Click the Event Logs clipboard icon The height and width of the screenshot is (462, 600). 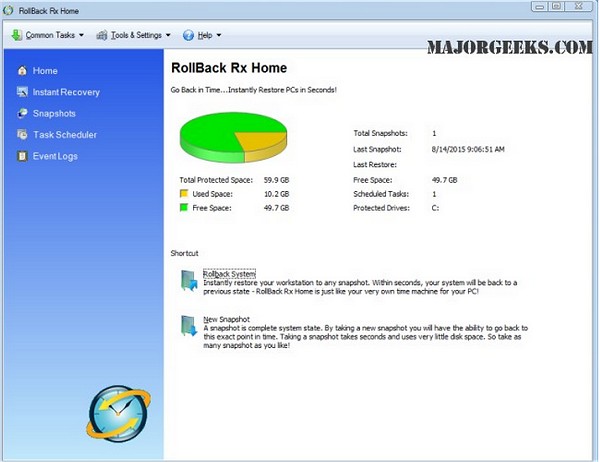tap(22, 156)
